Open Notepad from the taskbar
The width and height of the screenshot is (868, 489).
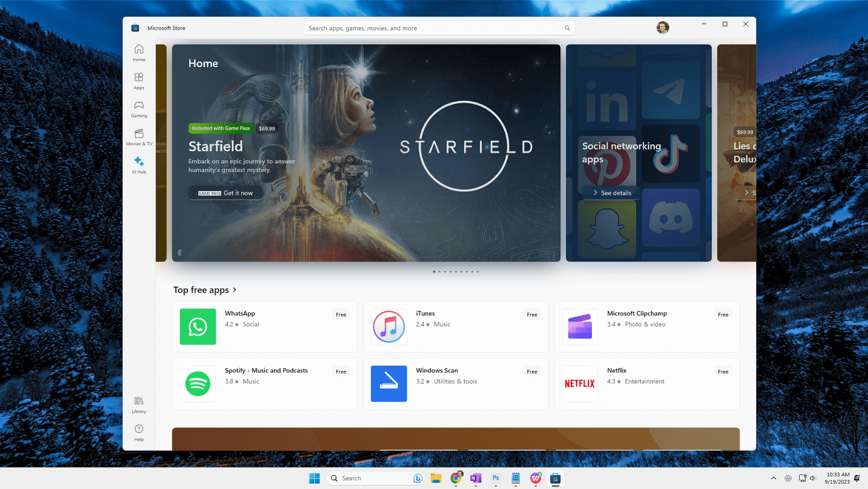[x=516, y=478]
